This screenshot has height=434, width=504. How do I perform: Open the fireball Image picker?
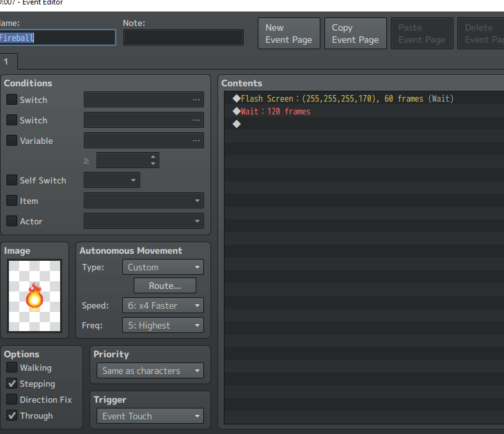click(35, 295)
